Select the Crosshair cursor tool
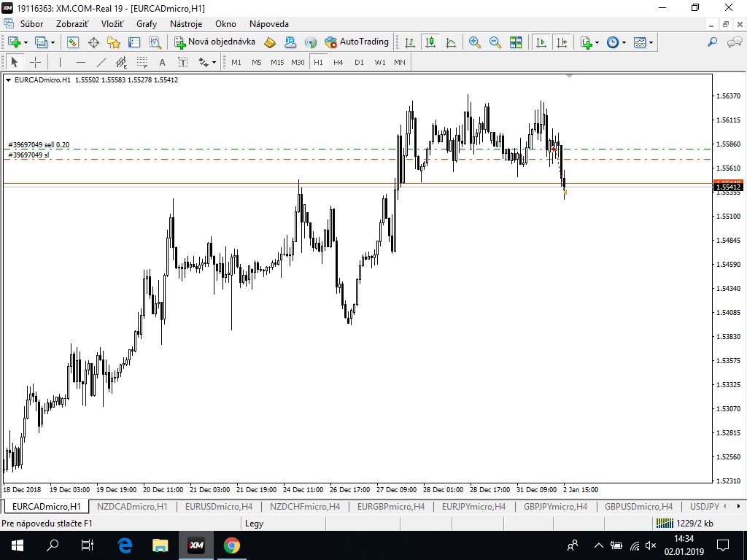This screenshot has height=560, width=747. (35, 63)
